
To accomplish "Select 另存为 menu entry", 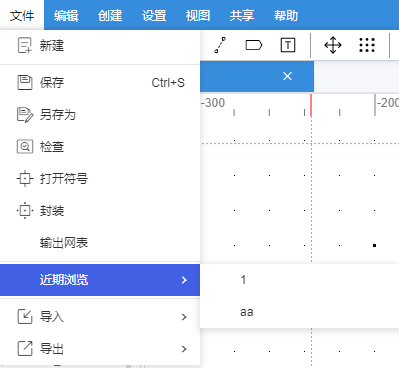I will (x=100, y=115).
